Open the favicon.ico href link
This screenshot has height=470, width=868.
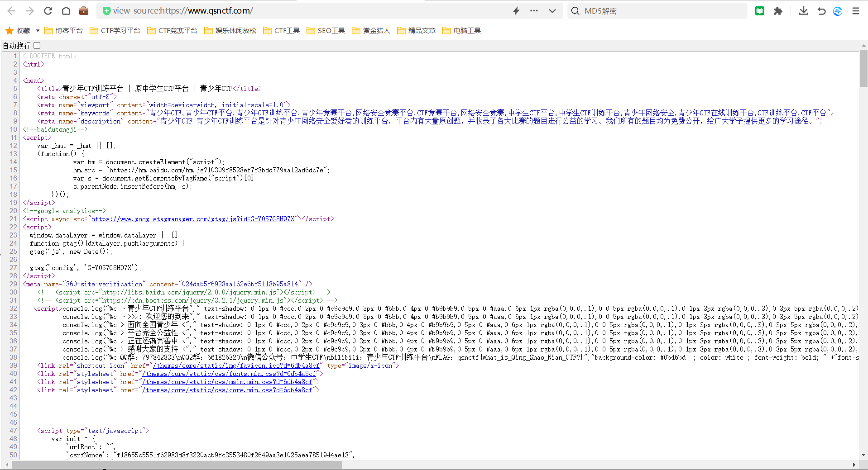click(x=236, y=366)
